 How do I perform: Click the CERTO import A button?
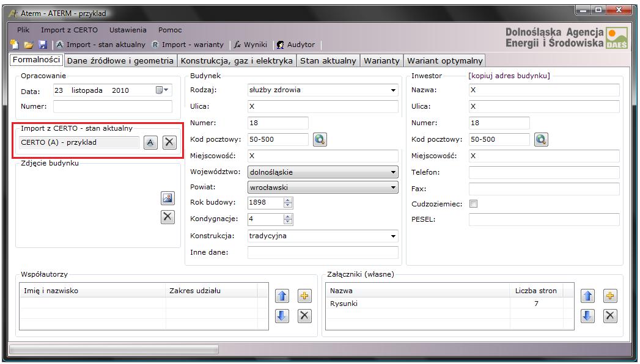(150, 143)
